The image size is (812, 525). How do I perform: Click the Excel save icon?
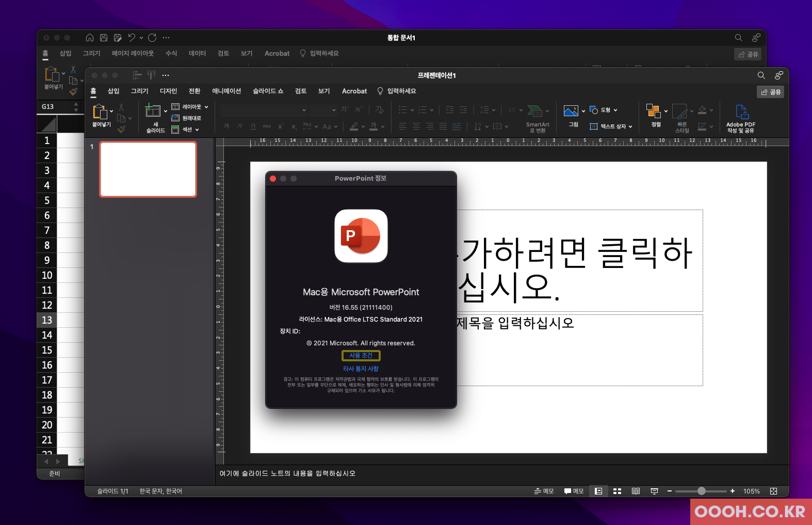pos(104,38)
